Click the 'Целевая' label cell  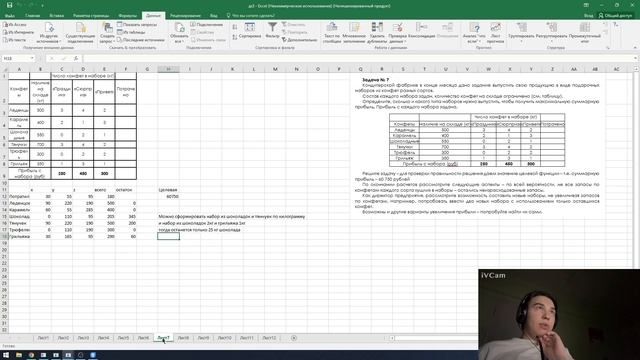(x=168, y=190)
